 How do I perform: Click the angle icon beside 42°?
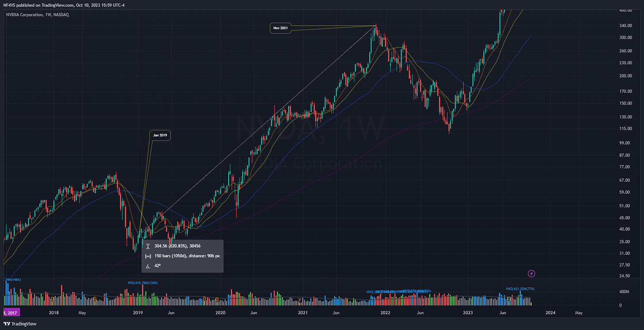pos(148,266)
